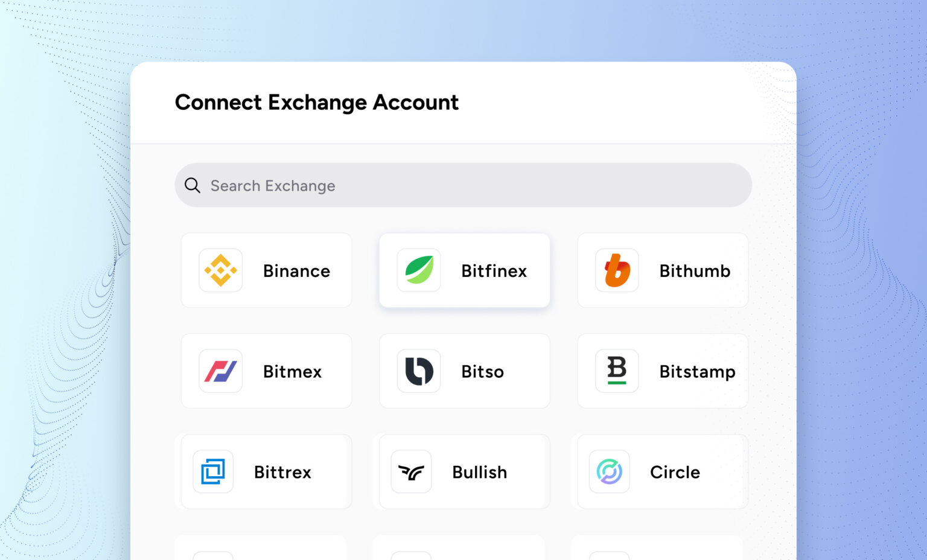927x560 pixels.
Task: Connect the Bitfinex exchange account
Action: coord(464,270)
